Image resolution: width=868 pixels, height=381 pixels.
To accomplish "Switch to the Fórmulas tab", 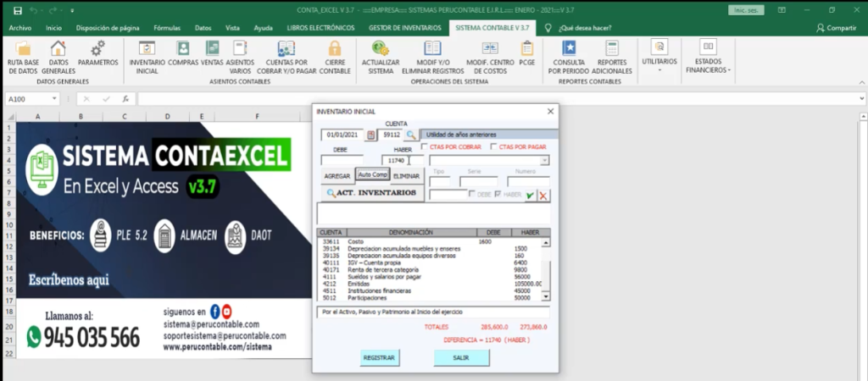I will coord(167,28).
